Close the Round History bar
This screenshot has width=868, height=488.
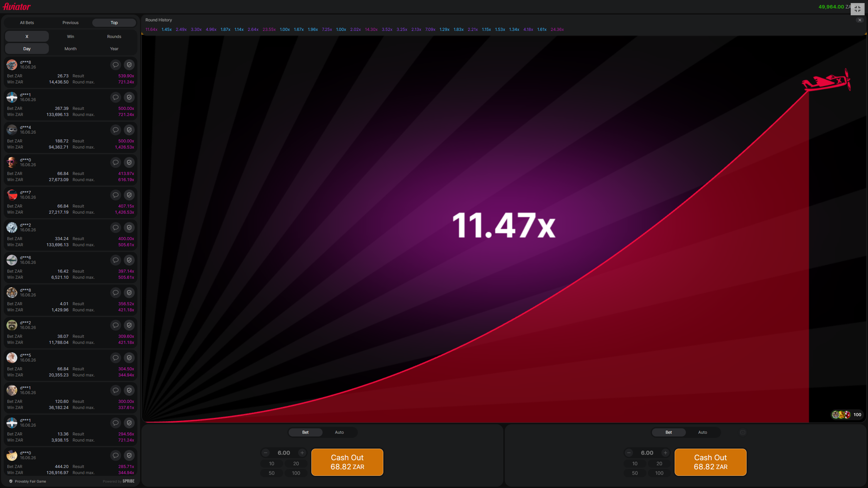[860, 20]
